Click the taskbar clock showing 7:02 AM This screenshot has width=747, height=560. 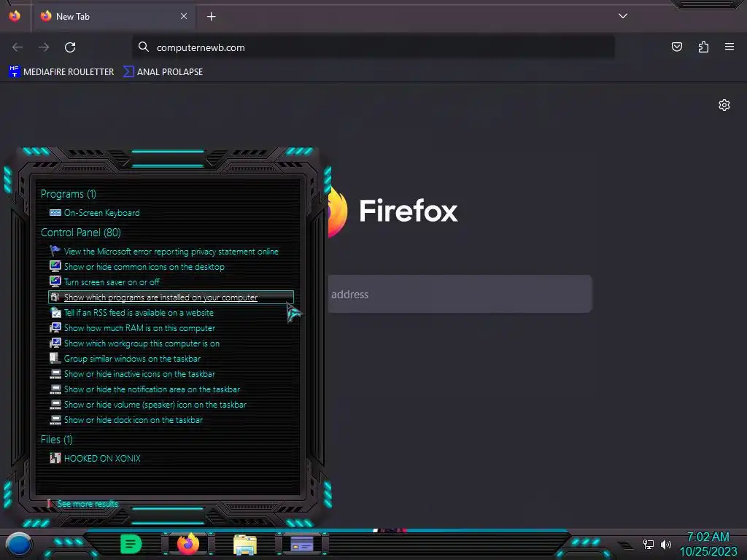click(708, 544)
